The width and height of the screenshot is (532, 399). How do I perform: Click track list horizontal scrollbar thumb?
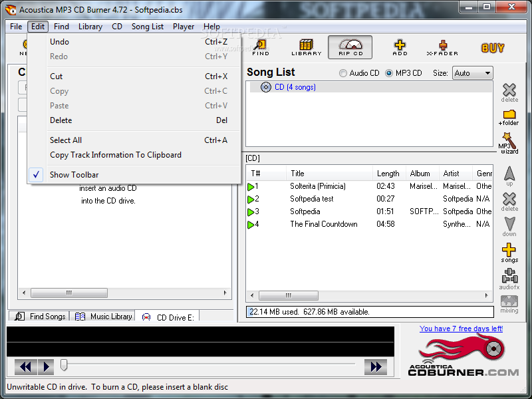coord(289,295)
